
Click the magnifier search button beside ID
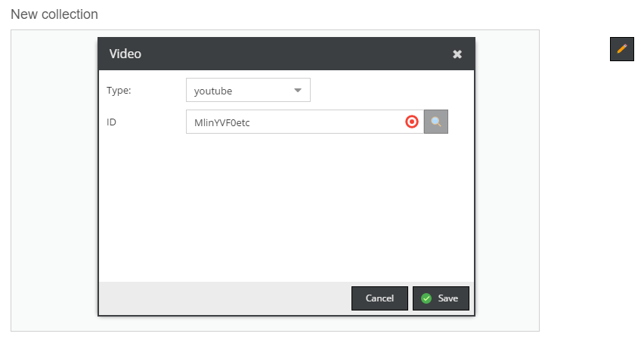pyautogui.click(x=436, y=122)
